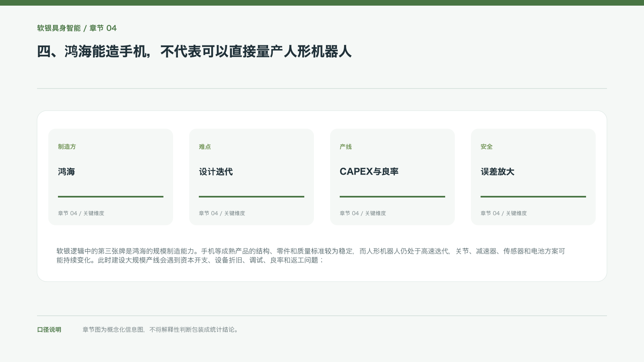
Task: Click the green bar under 误差放大
Action: click(x=533, y=197)
